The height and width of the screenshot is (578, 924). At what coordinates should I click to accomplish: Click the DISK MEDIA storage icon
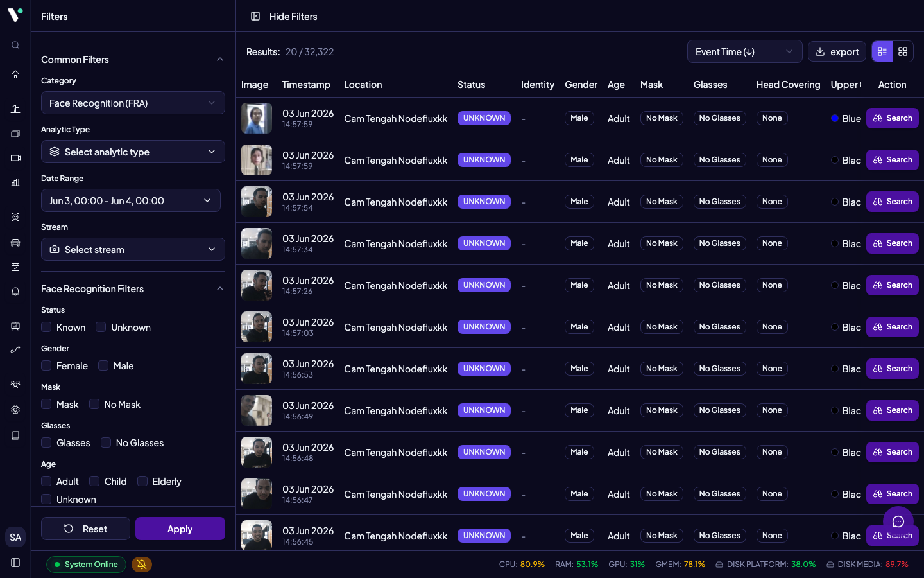[830, 565]
